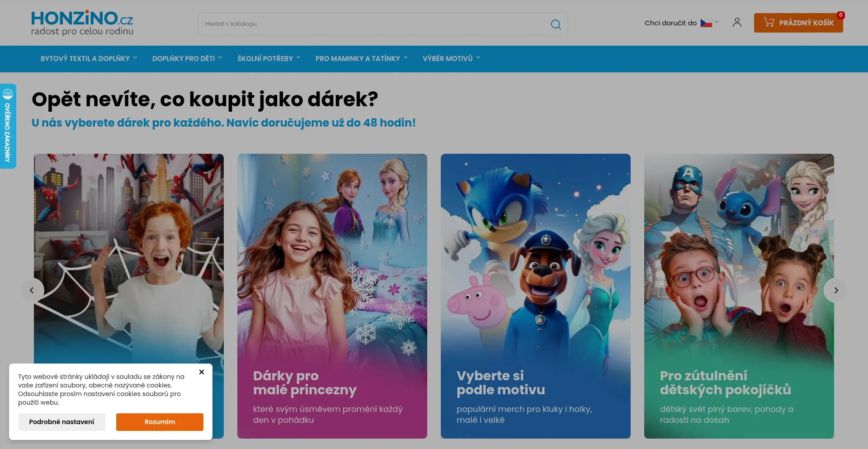Go to the previous carousel slide

[x=32, y=290]
